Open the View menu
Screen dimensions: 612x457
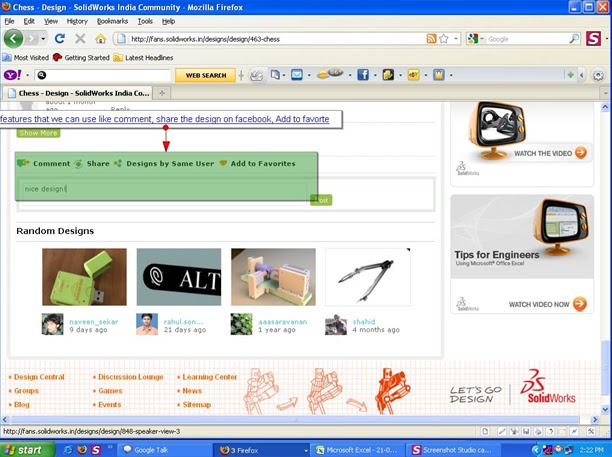51,21
